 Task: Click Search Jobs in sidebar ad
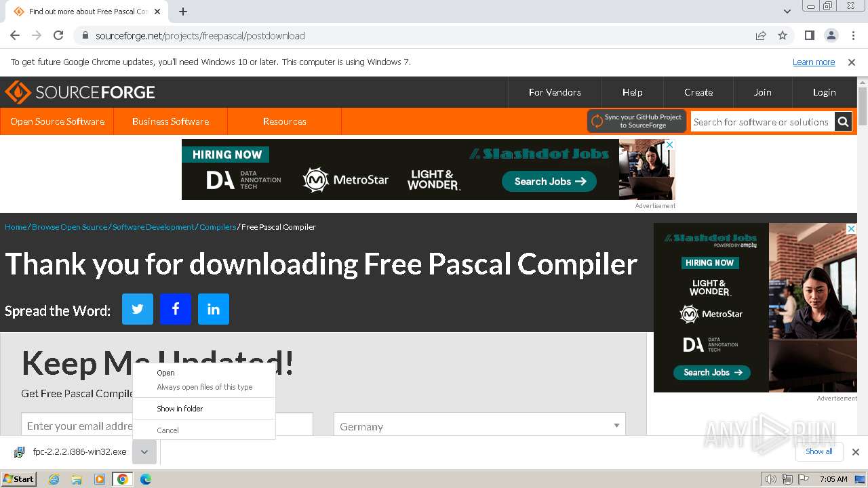[x=712, y=372]
